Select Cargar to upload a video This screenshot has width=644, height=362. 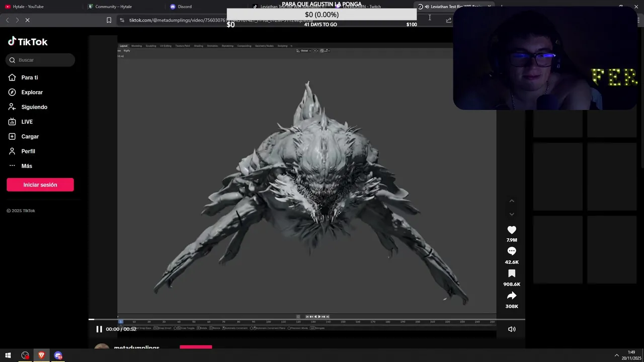24,136
